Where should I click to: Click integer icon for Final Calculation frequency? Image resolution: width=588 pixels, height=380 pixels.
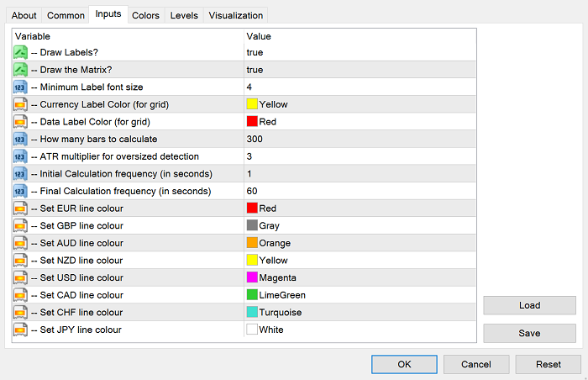(20, 191)
